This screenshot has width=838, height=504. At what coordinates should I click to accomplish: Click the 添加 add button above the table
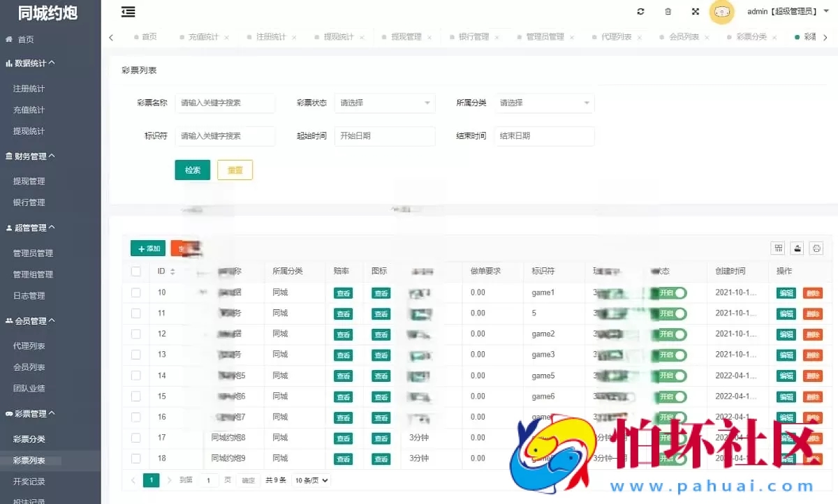click(x=147, y=248)
